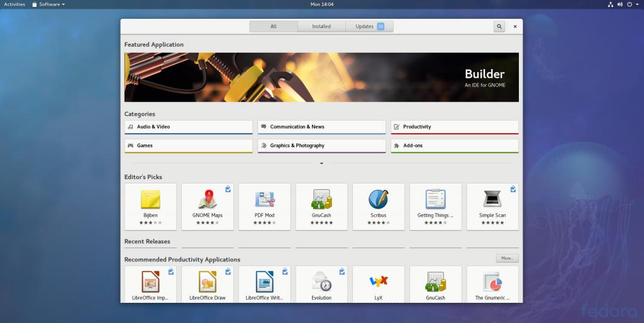Click the 'Scribus' app name label
644x323 pixels.
378,215
